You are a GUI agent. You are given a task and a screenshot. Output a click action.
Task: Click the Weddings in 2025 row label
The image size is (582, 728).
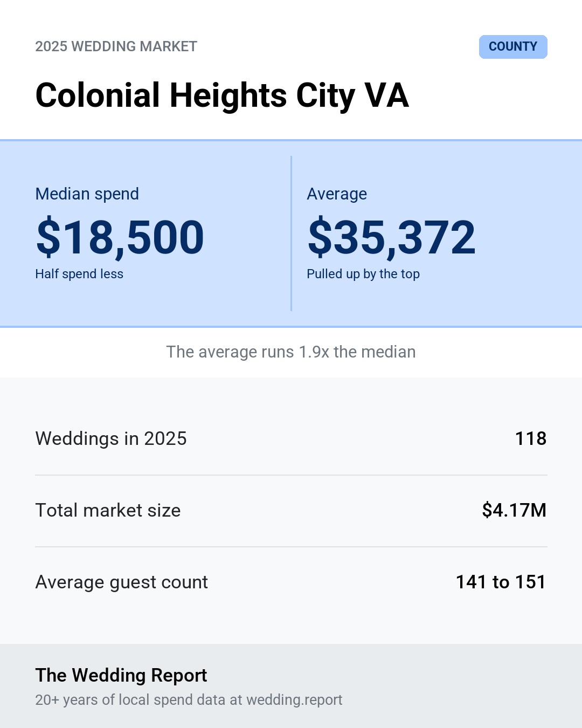pyautogui.click(x=111, y=438)
